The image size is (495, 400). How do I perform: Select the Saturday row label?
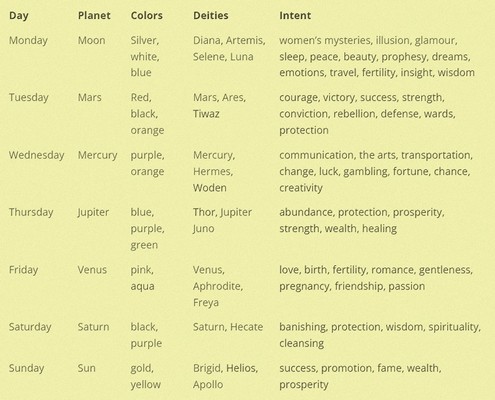tap(30, 327)
